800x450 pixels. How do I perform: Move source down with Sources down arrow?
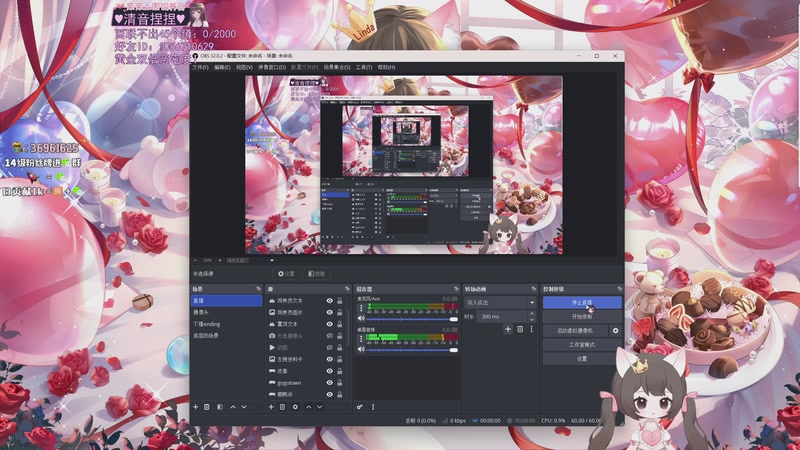pos(319,407)
